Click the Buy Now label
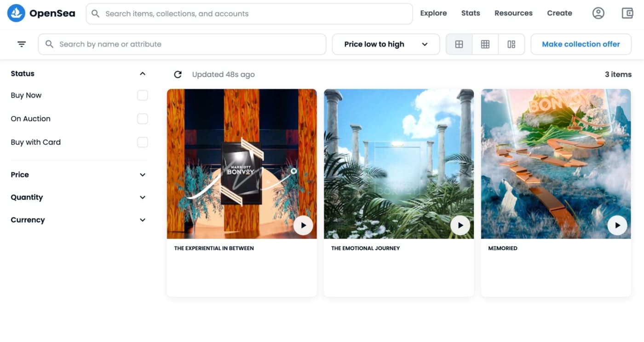644x342 pixels. coord(26,95)
